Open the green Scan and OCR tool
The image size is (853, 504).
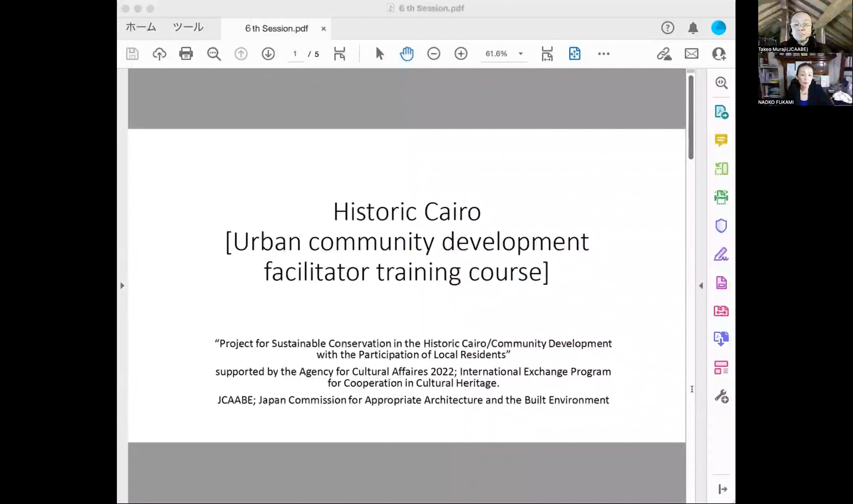tap(721, 197)
